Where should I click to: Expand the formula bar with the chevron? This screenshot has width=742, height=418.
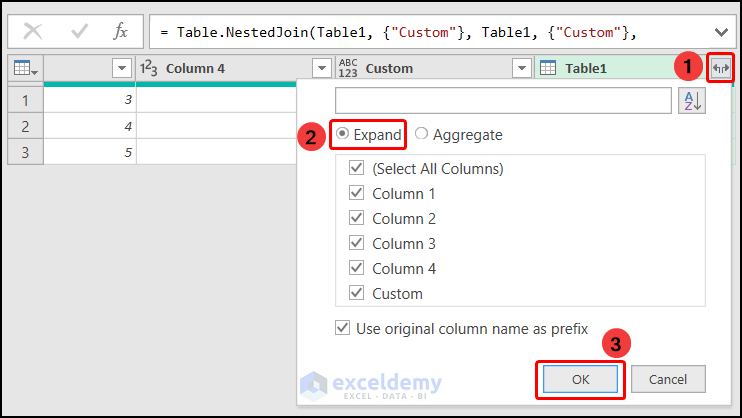pos(722,32)
